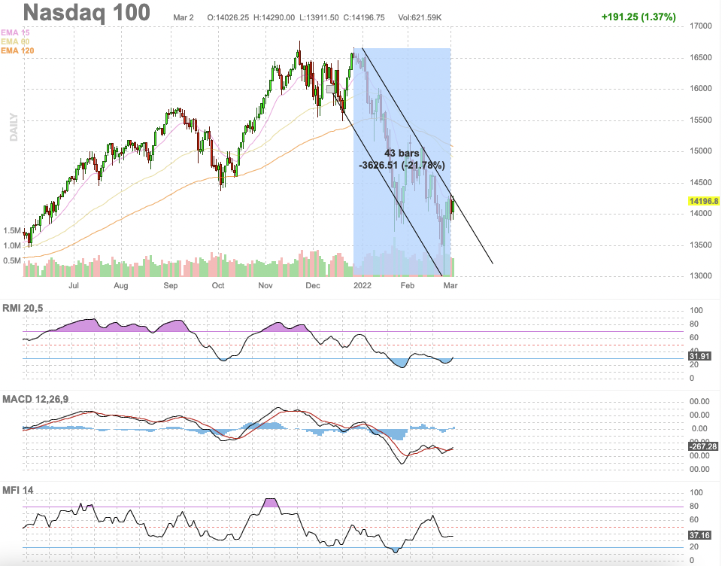Click the 37.16 MFI value tag
Screen dimensions: 728x566
699,535
